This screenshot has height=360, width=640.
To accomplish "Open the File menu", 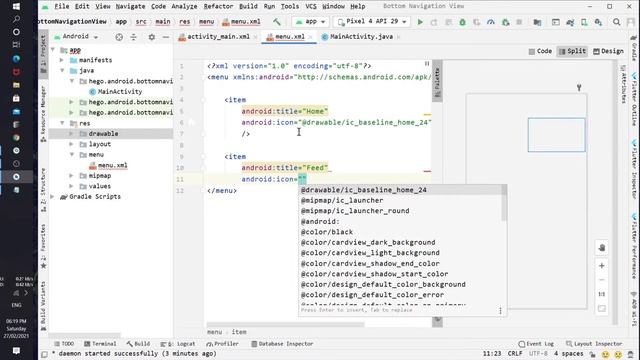I will tap(62, 7).
